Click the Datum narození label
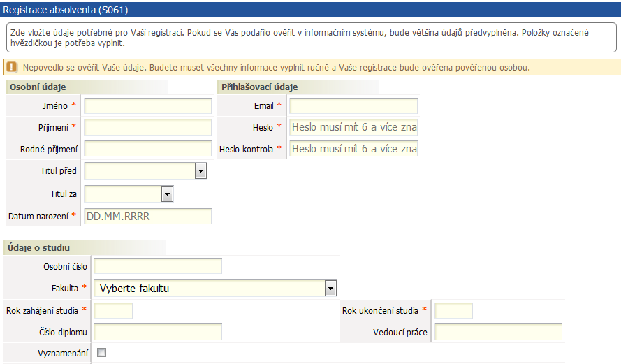Screen dimensions: 621x364 coord(38,217)
